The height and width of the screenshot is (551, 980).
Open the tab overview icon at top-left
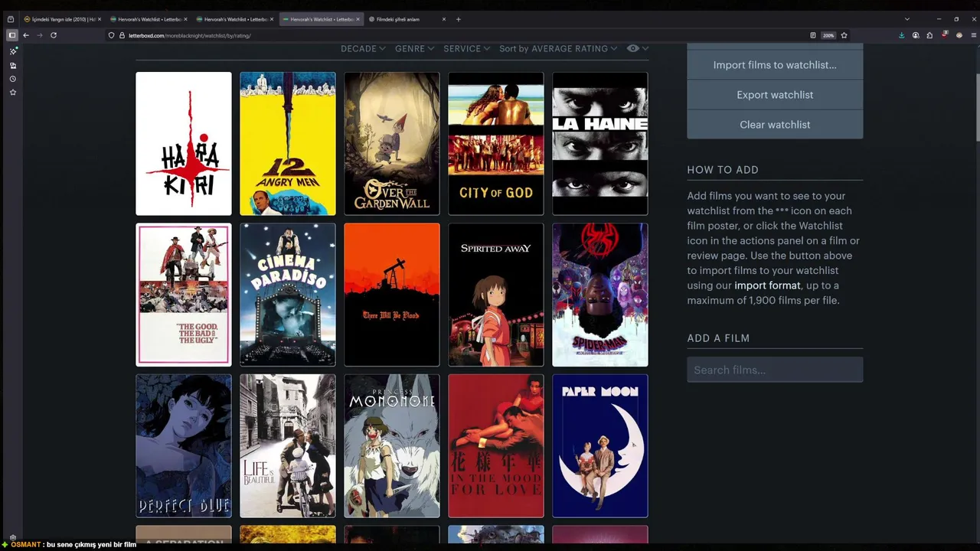[x=11, y=19]
